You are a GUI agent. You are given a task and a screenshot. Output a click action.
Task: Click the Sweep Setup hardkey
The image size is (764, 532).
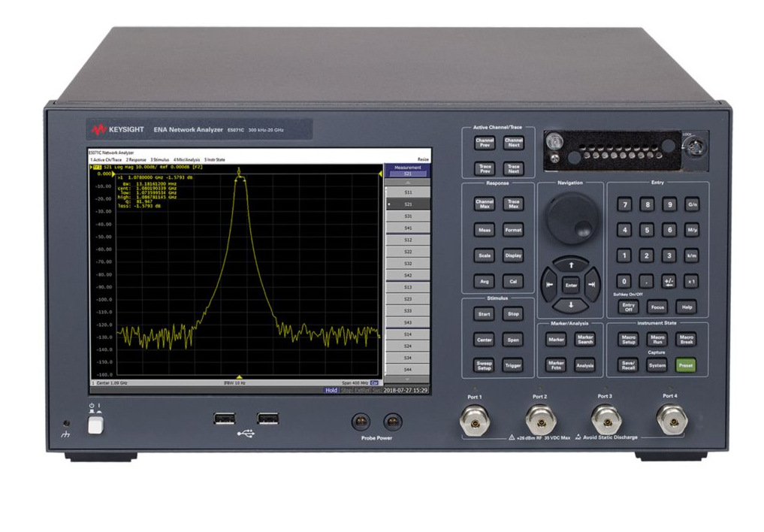[485, 365]
